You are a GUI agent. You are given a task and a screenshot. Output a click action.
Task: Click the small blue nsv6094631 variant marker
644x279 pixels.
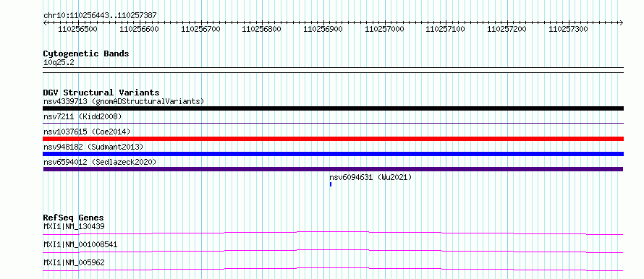331,184
